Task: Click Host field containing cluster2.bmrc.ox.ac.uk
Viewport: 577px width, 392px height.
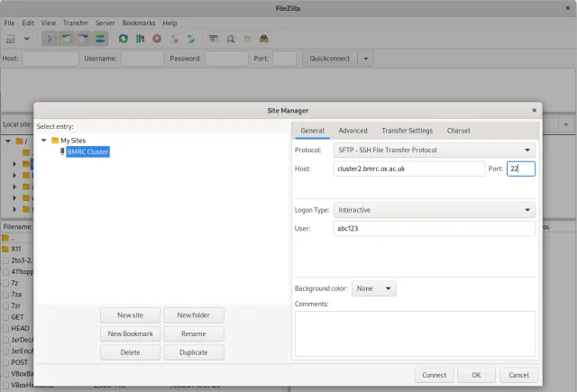Action: pos(409,169)
